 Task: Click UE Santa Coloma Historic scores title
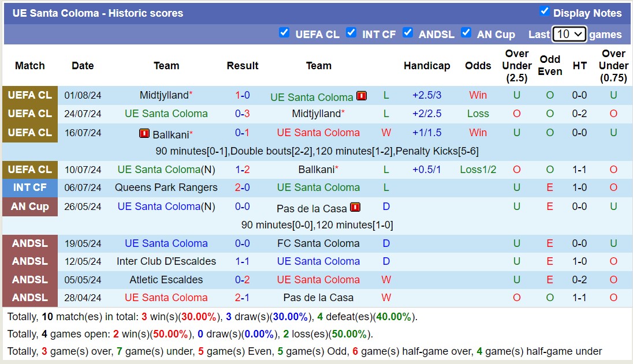click(98, 13)
